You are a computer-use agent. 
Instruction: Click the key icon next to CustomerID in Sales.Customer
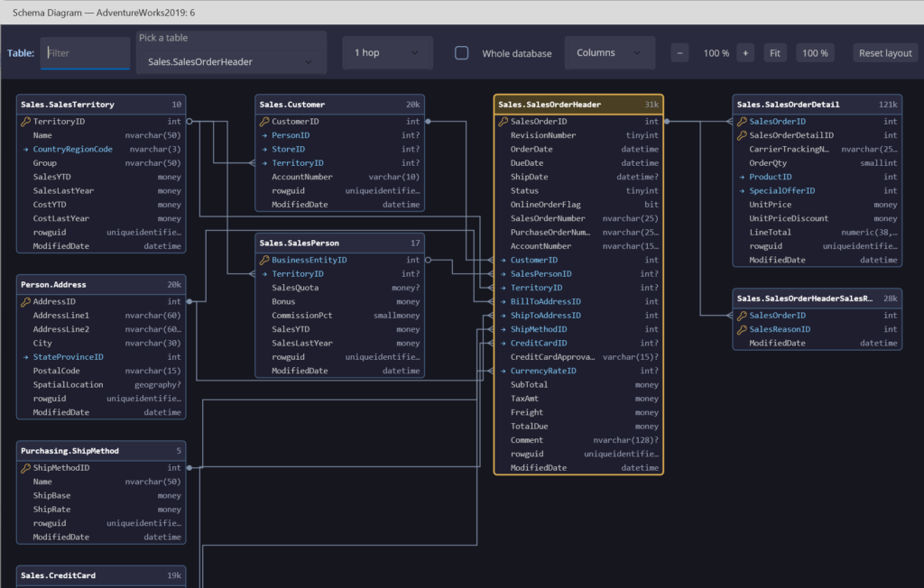point(264,122)
